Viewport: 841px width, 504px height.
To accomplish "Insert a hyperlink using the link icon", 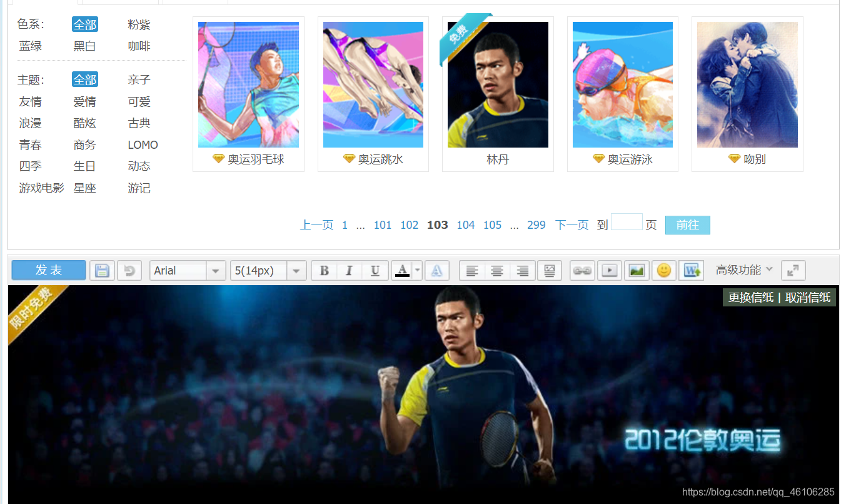I will point(582,270).
